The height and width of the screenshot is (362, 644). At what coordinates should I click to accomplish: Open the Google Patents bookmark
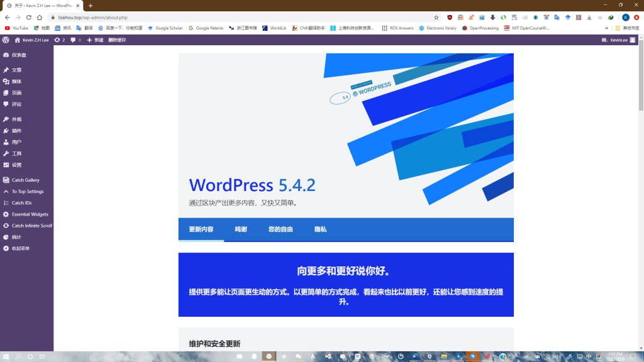point(206,28)
